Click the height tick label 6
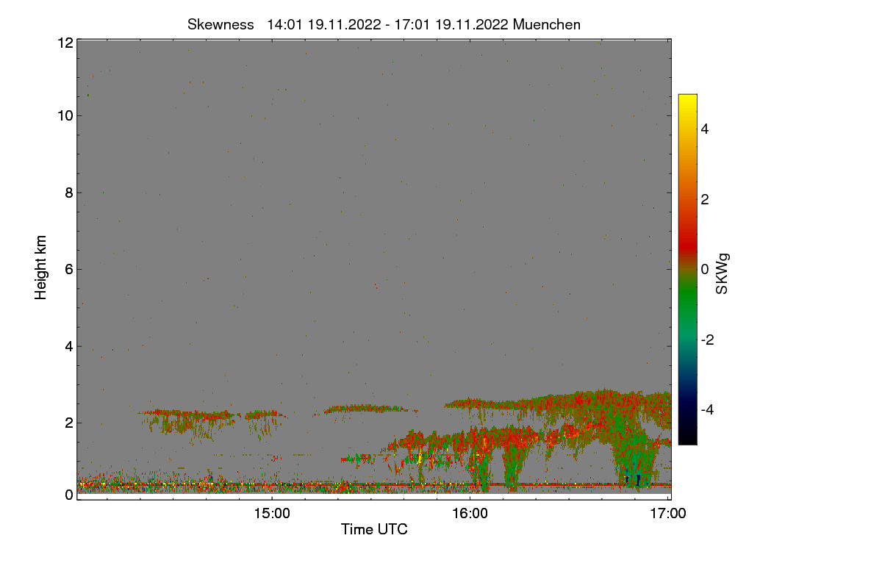This screenshot has width=882, height=588. (69, 270)
